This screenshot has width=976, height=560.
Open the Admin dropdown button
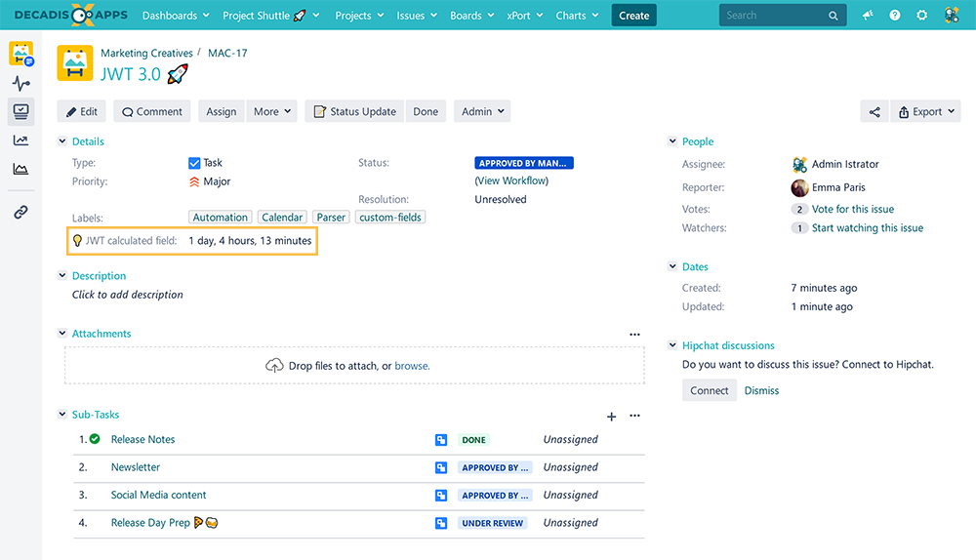(482, 111)
